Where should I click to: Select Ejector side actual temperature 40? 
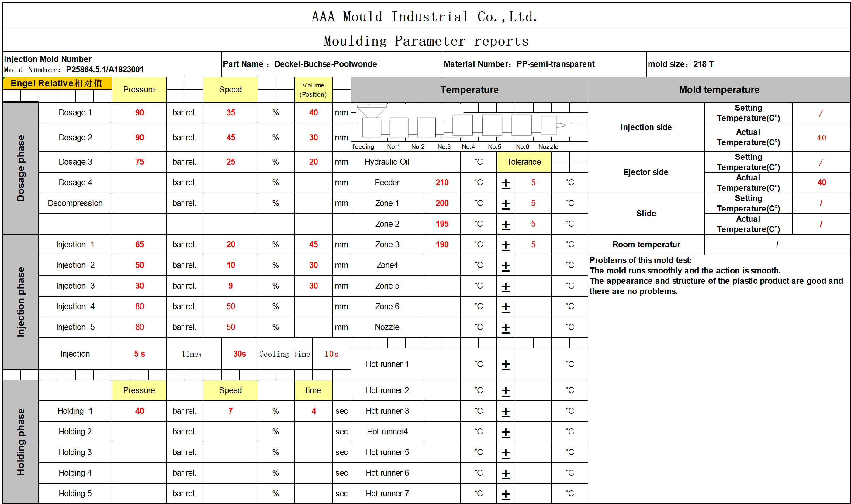pyautogui.click(x=822, y=182)
